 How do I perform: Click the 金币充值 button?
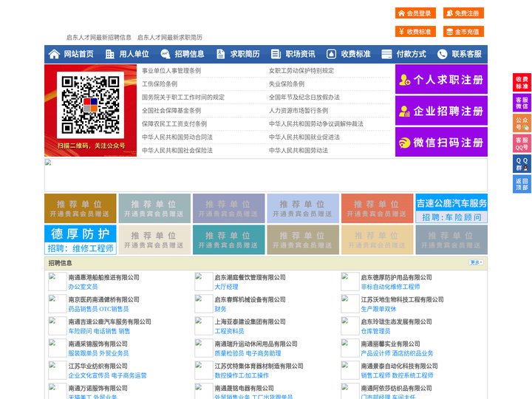[x=463, y=32]
